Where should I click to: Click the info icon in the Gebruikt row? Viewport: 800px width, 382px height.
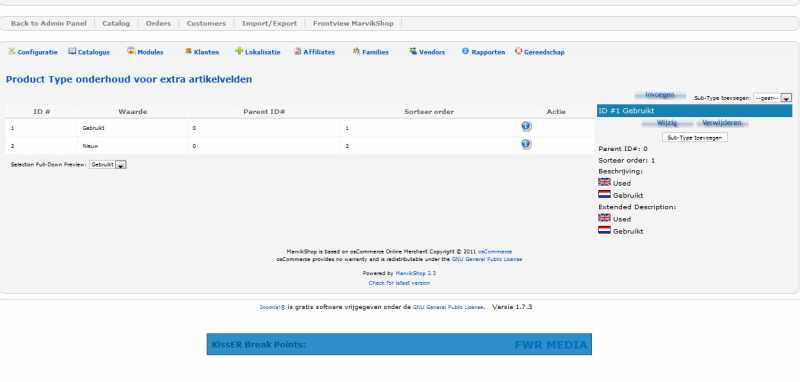[x=526, y=126]
